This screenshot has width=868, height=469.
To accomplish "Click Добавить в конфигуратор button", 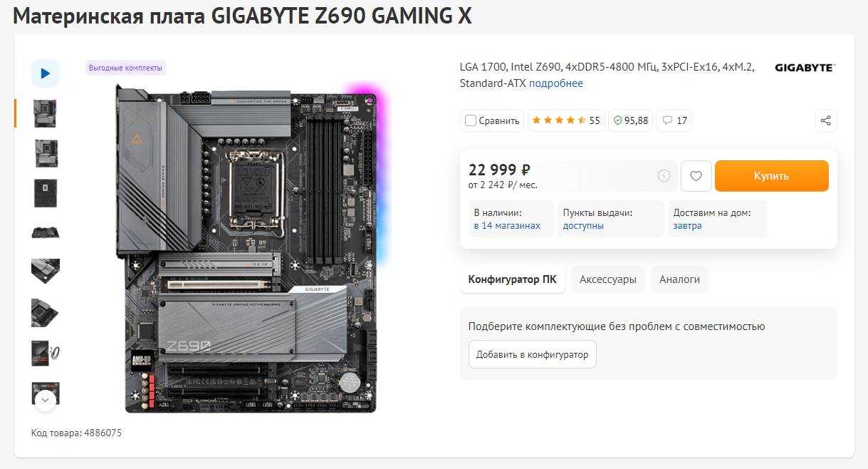I will [x=533, y=354].
